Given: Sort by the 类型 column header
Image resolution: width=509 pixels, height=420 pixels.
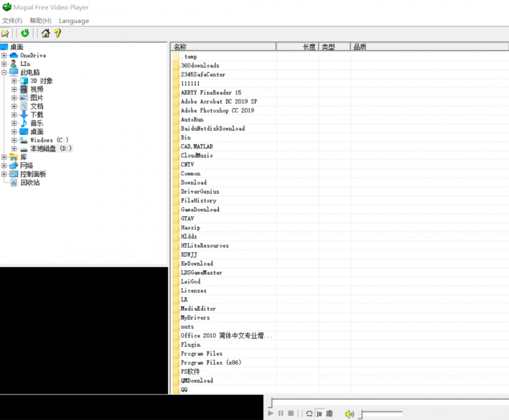Looking at the screenshot, I should 334,47.
